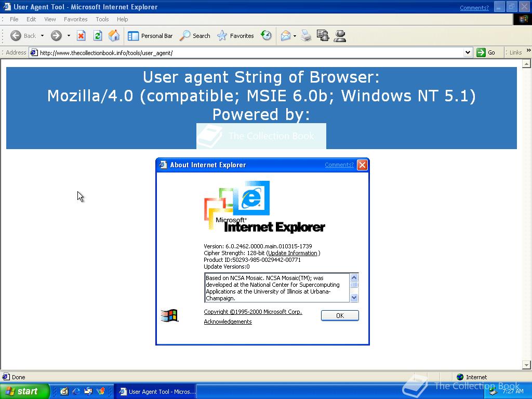Click the Version 6.0.2462.0000 text

click(258, 246)
